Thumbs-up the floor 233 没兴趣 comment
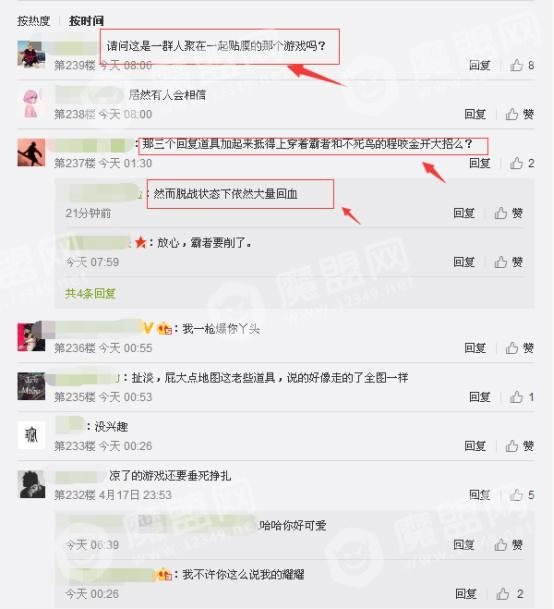Viewport: 554px width, 609px height. pos(519,446)
